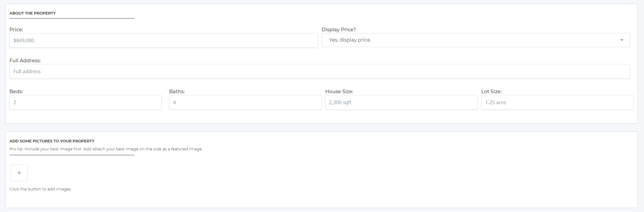
Task: Select the Baths input field
Action: pos(245,102)
